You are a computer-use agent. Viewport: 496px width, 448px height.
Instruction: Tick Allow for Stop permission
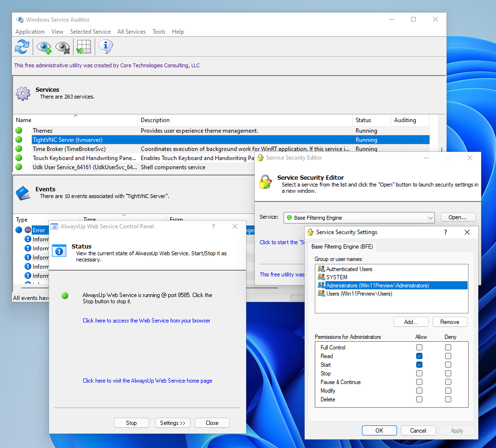(420, 373)
